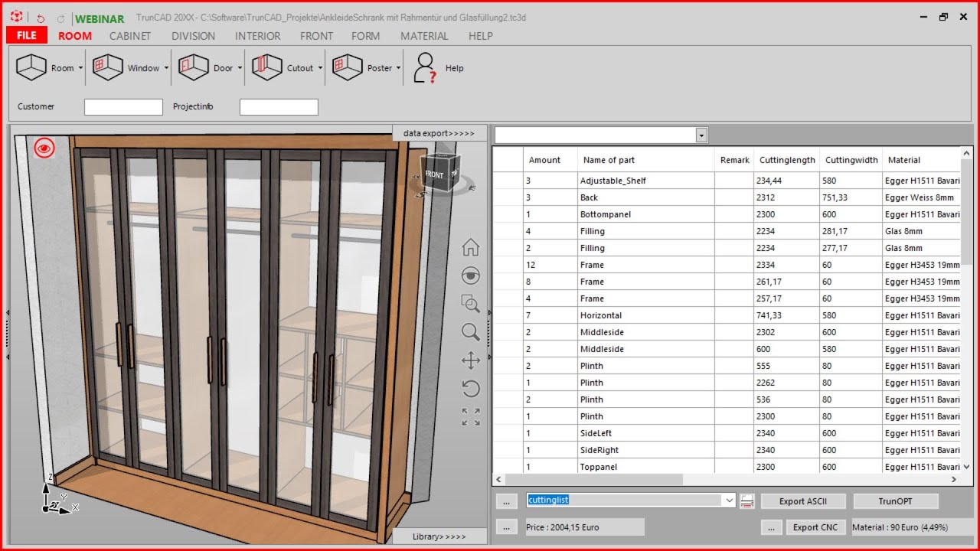Image resolution: width=980 pixels, height=551 pixels.
Task: Click the Window tool icon
Action: coord(108,67)
